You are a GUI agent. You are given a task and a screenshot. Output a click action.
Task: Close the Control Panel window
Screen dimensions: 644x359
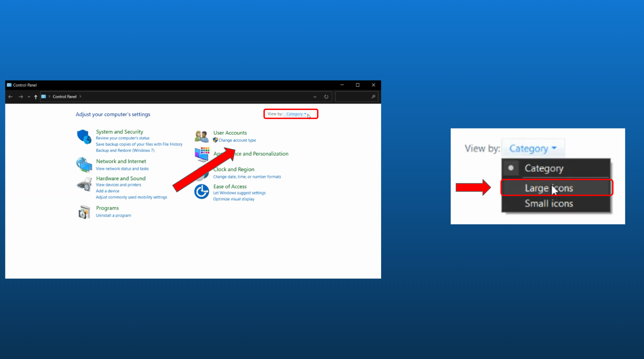click(373, 85)
